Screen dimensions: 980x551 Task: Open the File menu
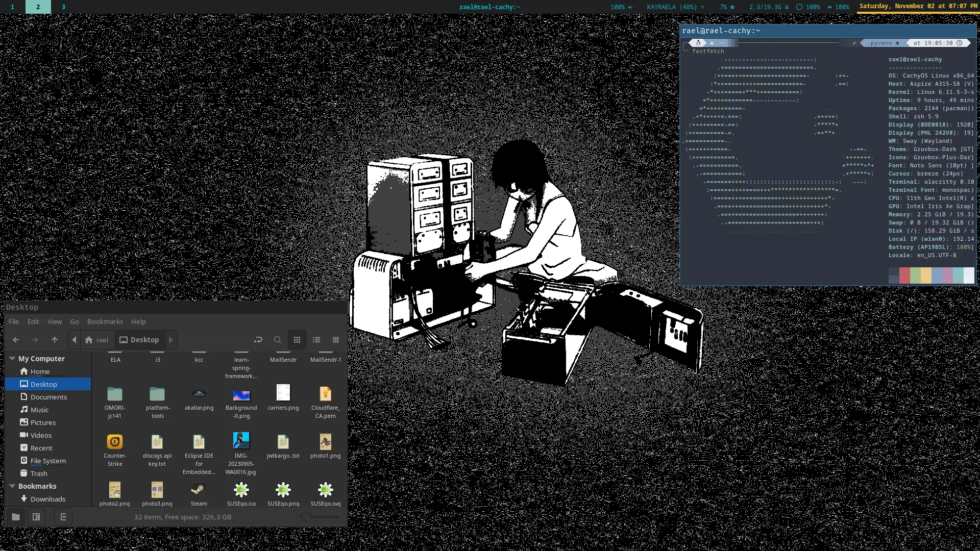14,321
